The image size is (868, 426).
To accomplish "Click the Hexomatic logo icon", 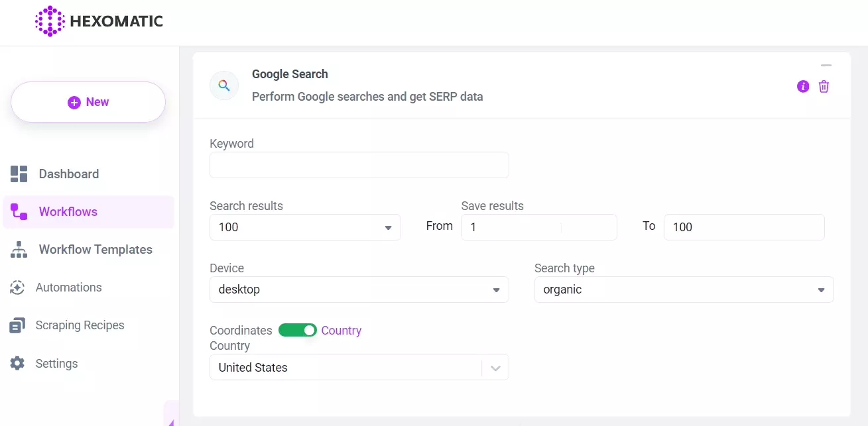I will (x=48, y=21).
